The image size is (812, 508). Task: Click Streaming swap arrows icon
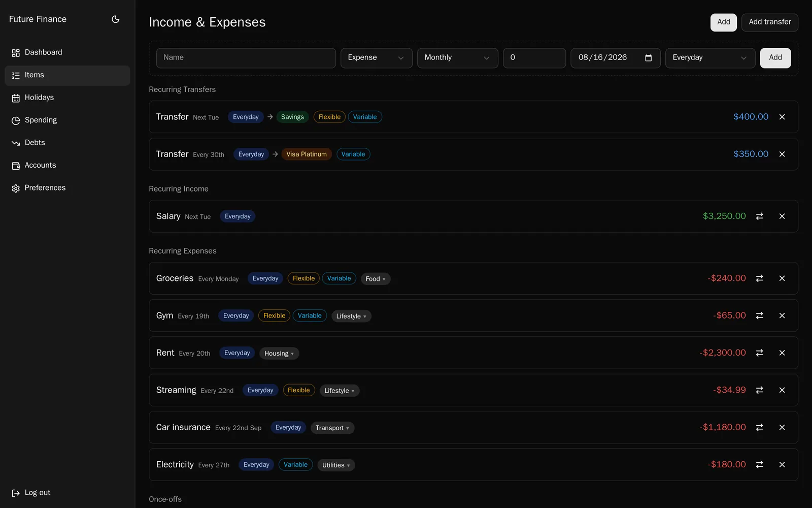click(759, 390)
